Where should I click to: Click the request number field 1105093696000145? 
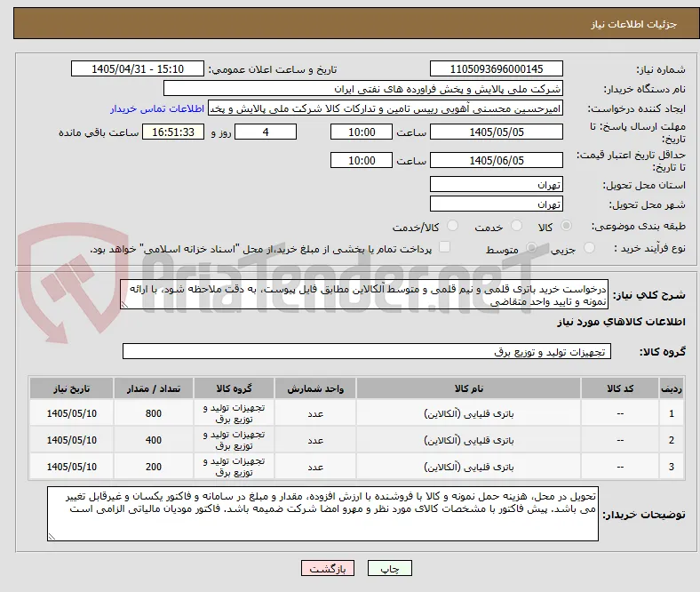[496, 68]
